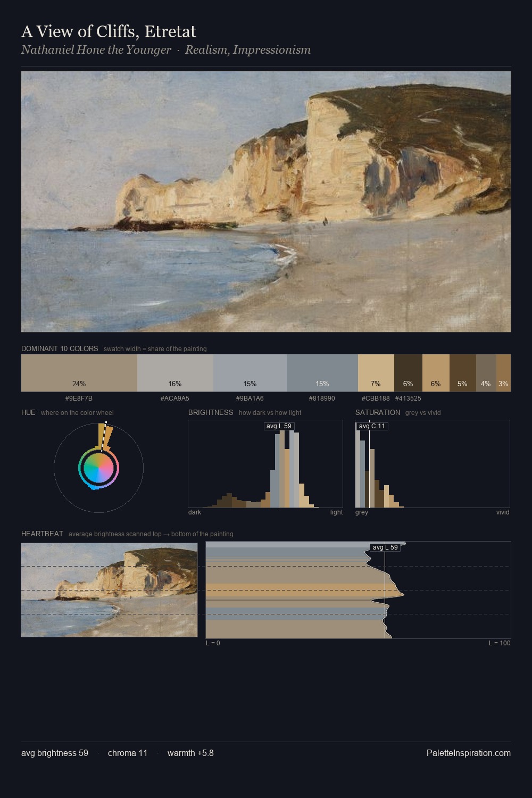Click the 3% ochre swatch
Viewport: 532px width, 798px height.
tap(503, 373)
